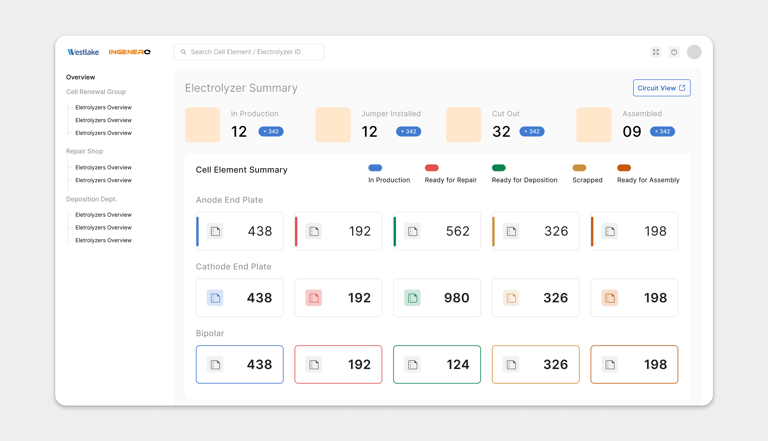The height and width of the screenshot is (441, 768).
Task: Click the In Production placeholder thumbnail
Action: pyautogui.click(x=202, y=125)
